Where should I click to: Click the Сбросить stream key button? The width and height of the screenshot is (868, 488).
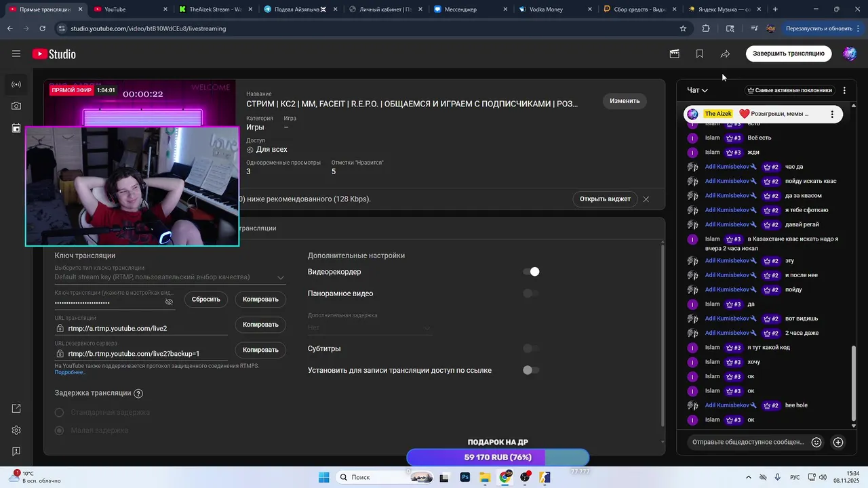pos(205,299)
